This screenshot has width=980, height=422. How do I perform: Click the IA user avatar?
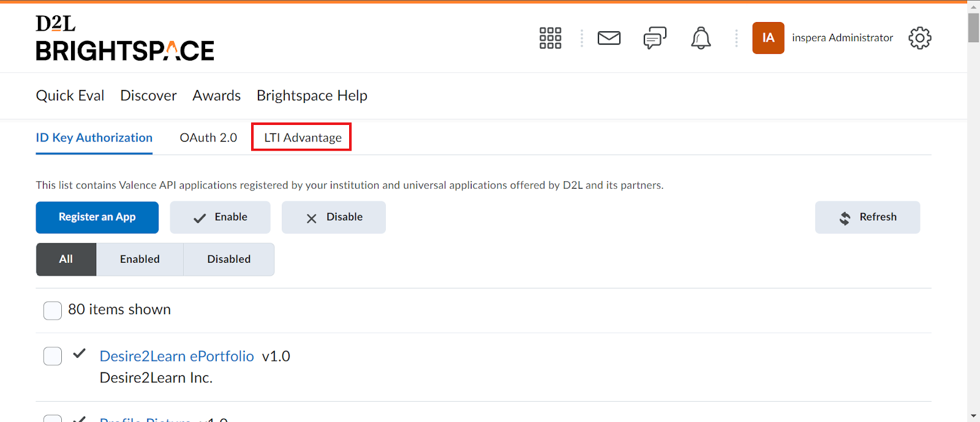768,38
